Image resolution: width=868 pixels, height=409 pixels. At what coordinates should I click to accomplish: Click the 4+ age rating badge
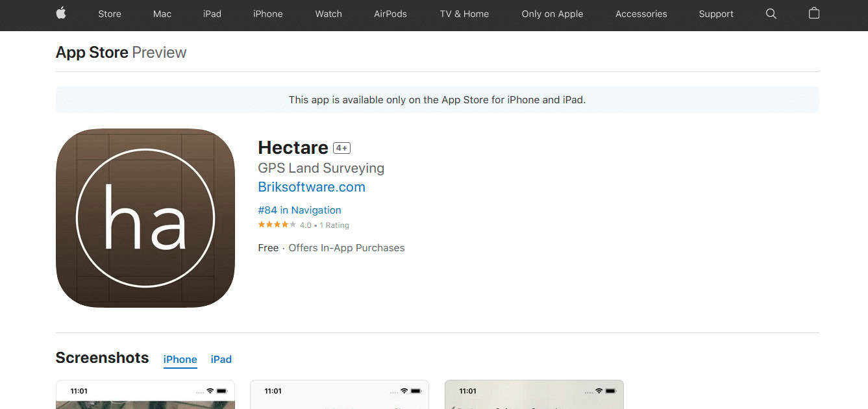click(341, 148)
